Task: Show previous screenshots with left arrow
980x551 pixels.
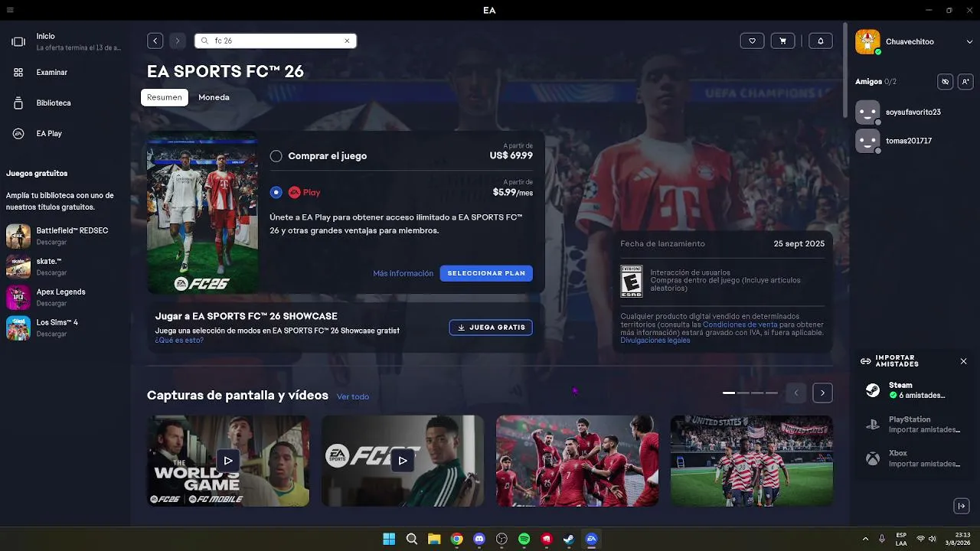Action: click(796, 393)
